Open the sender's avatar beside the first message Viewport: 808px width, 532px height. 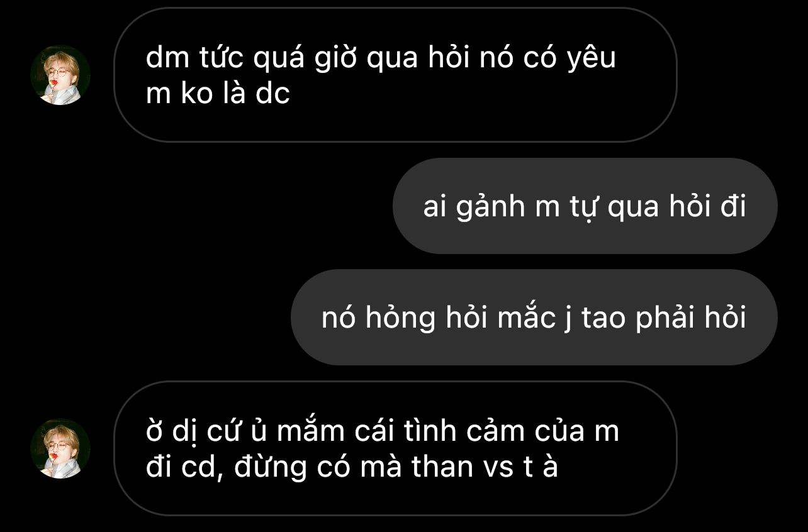click(60, 75)
